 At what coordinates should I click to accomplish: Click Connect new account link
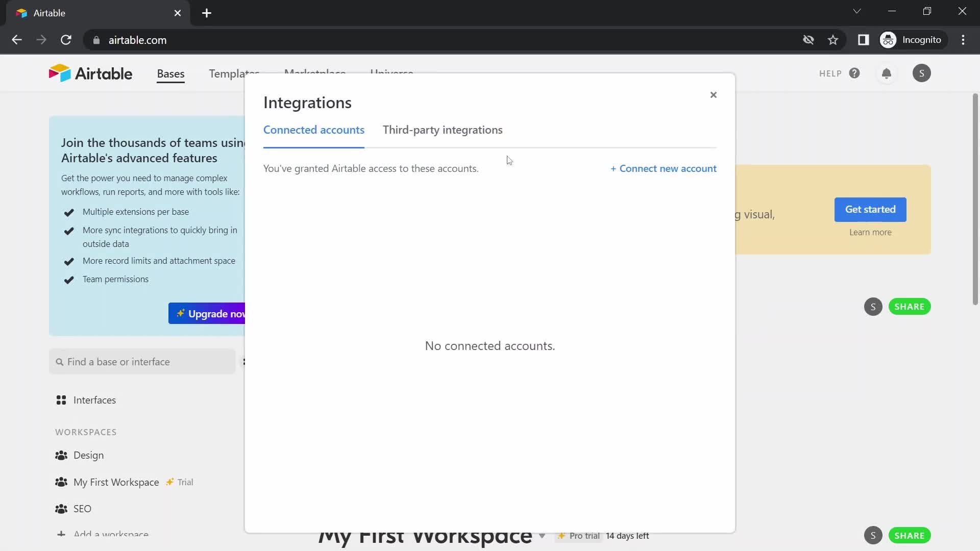point(664,168)
